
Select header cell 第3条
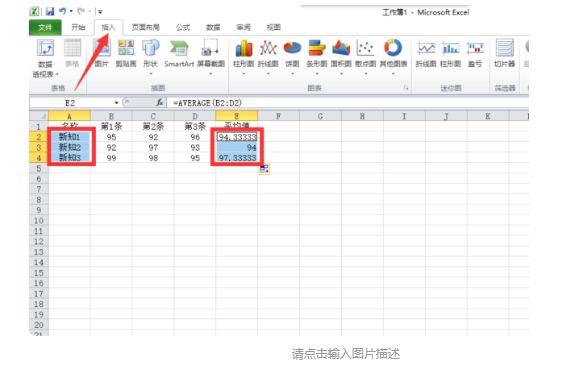(x=195, y=127)
